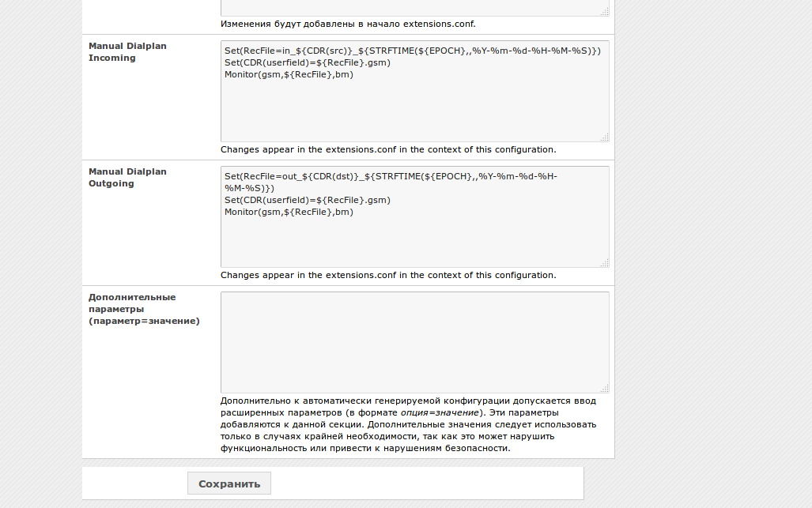Click the Manual Dialplan Incoming label
Image resolution: width=812 pixels, height=508 pixels.
click(x=127, y=52)
